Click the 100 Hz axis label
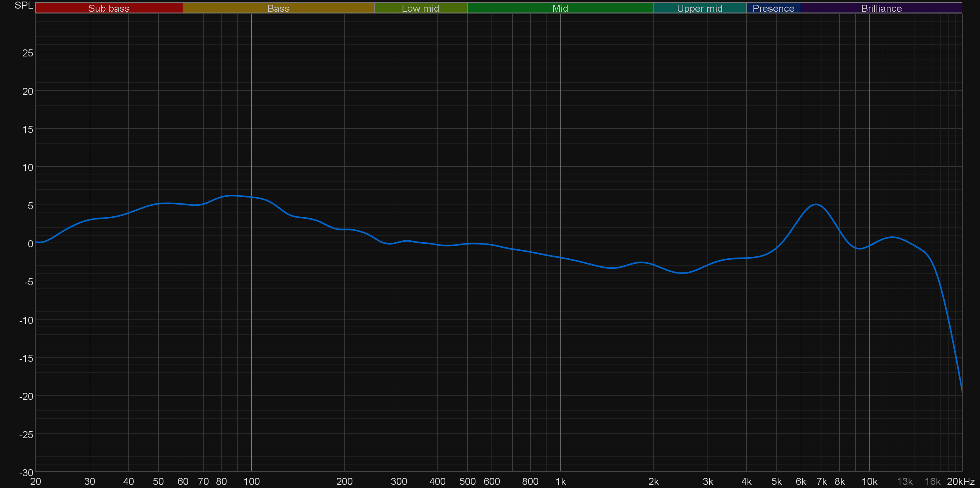The image size is (980, 488). coord(251,481)
